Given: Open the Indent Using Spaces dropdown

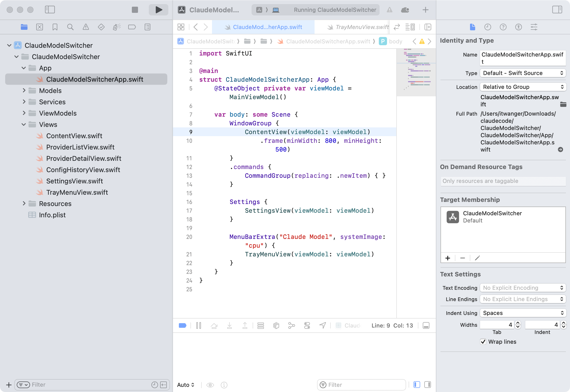Looking at the screenshot, I should 523,313.
